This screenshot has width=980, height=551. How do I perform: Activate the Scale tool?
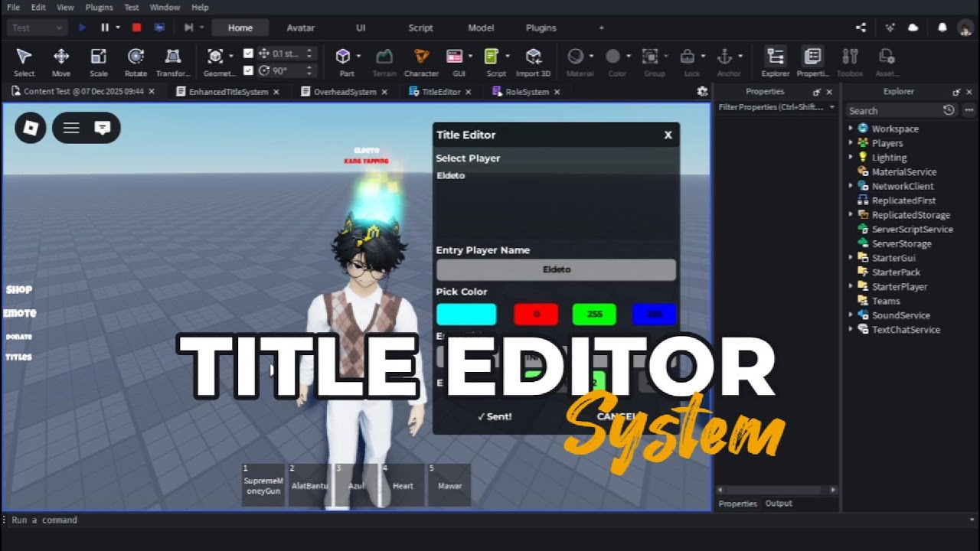pyautogui.click(x=99, y=62)
